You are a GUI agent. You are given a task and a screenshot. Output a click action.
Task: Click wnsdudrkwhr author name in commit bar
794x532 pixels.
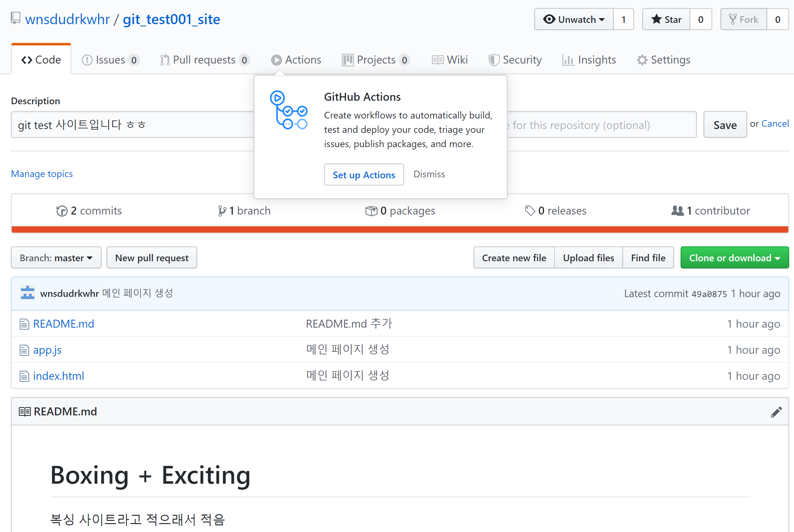point(70,293)
